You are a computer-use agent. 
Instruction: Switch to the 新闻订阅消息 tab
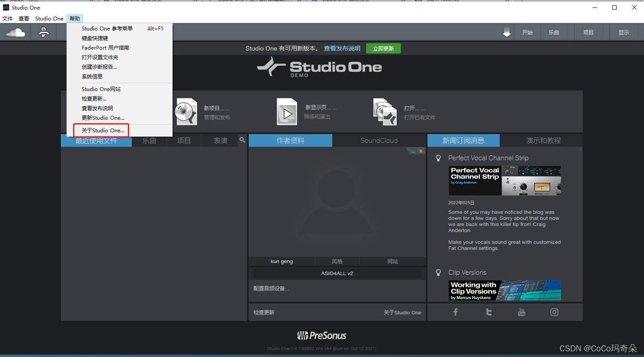464,141
